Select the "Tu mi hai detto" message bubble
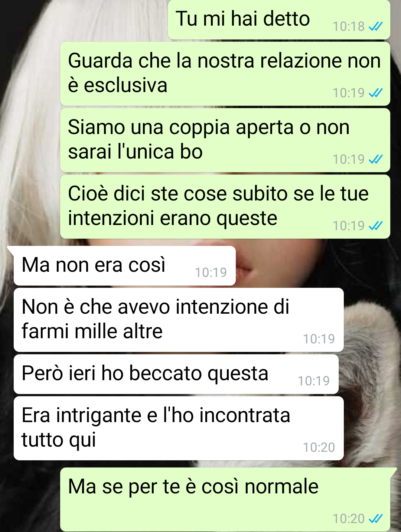This screenshot has height=532, width=401. [279, 19]
